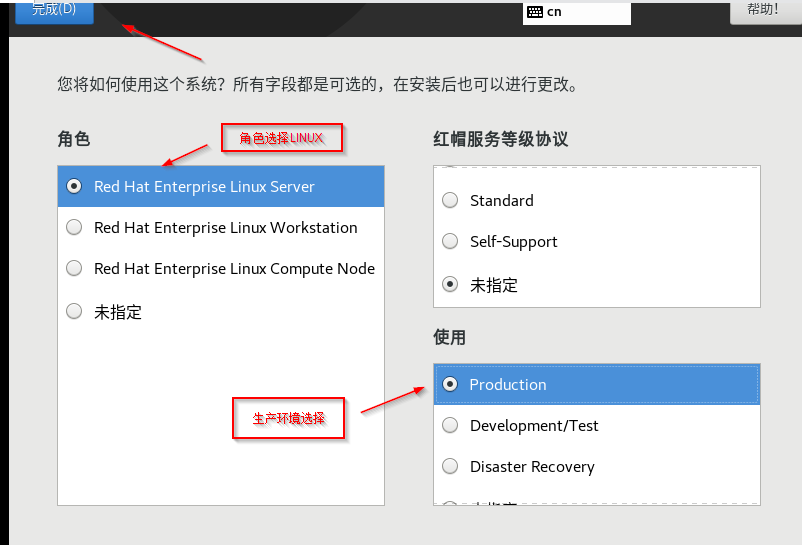
Task: Set service level agreement to 未指定
Action: pos(596,285)
